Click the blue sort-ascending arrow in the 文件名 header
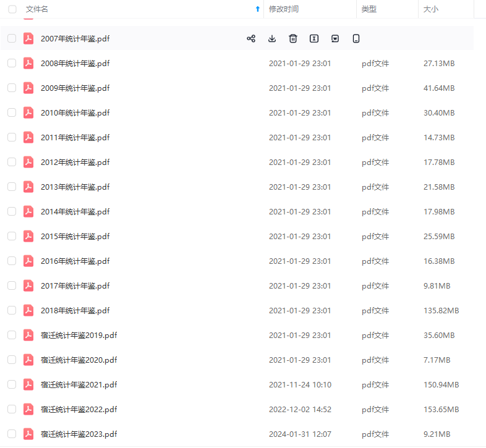Screen dimensions: 486x448 tap(258, 9)
